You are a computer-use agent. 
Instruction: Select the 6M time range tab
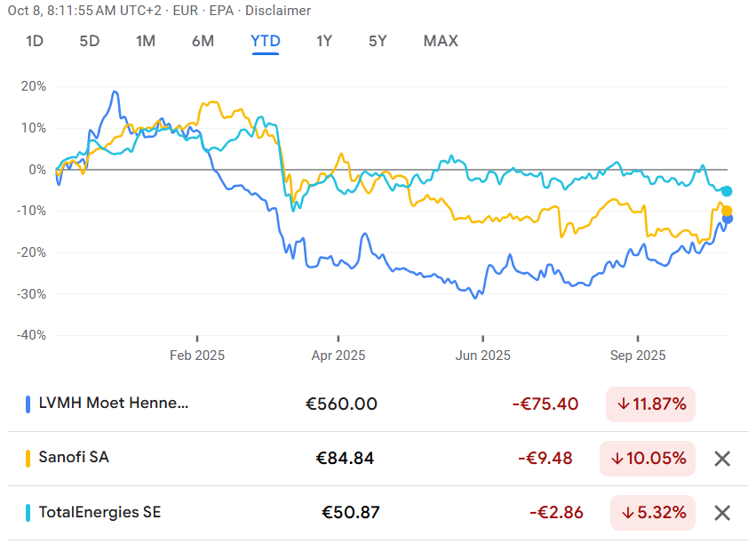click(x=203, y=41)
